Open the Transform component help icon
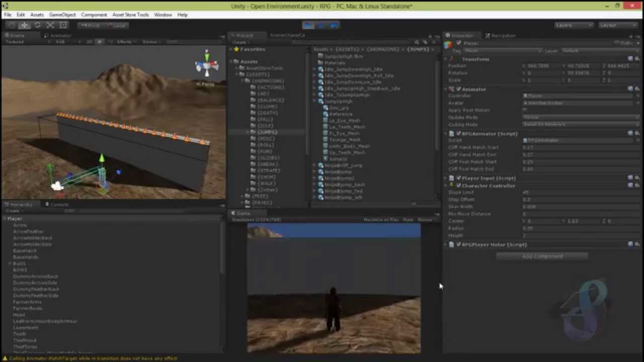The image size is (644, 362). (630, 59)
